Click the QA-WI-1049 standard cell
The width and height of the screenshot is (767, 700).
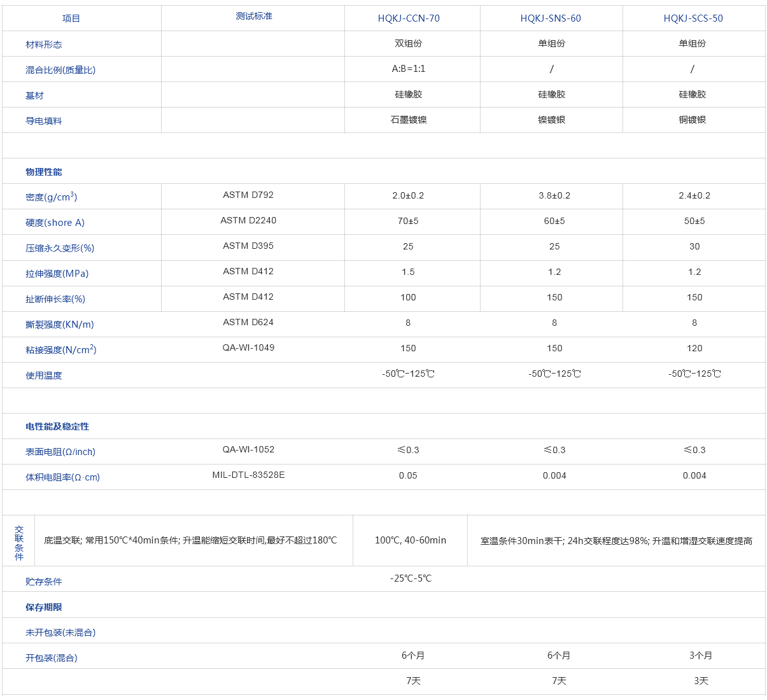(248, 347)
